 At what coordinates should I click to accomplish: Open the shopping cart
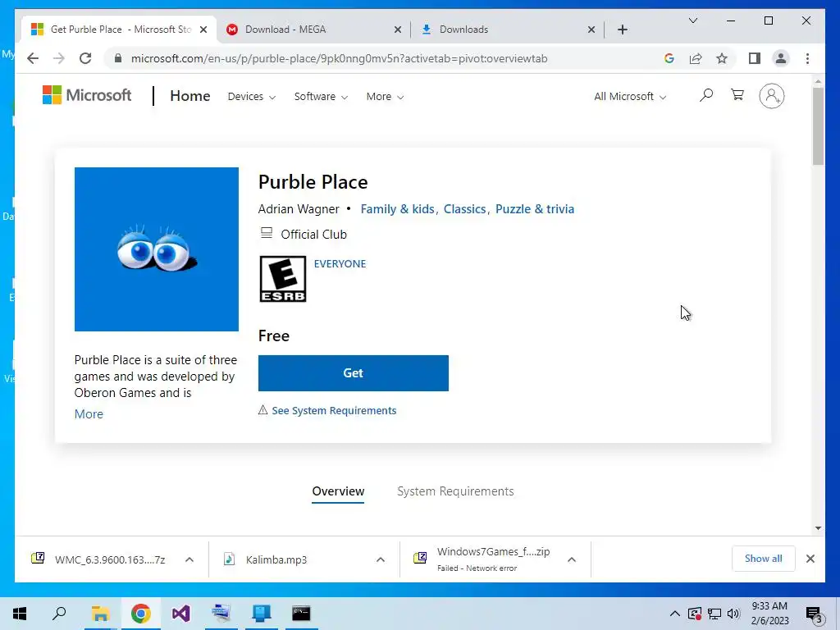pyautogui.click(x=737, y=95)
